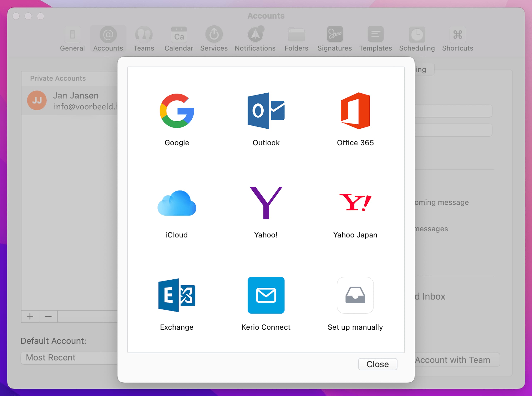
Task: Click the plus button to add account
Action: pos(30,316)
